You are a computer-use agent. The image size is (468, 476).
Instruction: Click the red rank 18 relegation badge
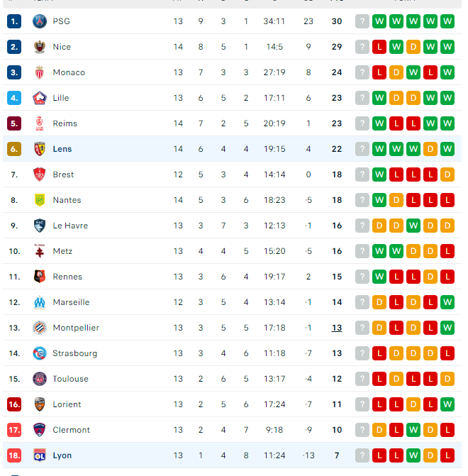pyautogui.click(x=14, y=455)
